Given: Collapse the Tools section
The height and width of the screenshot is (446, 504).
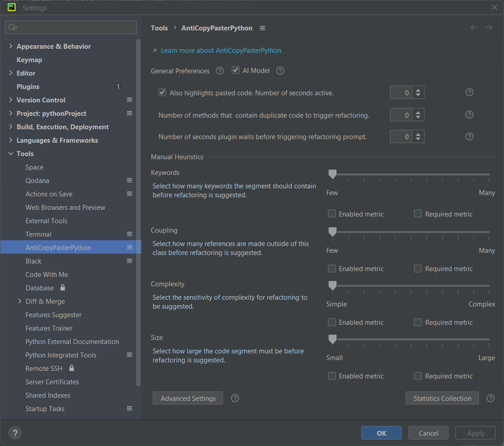Looking at the screenshot, I should [11, 153].
